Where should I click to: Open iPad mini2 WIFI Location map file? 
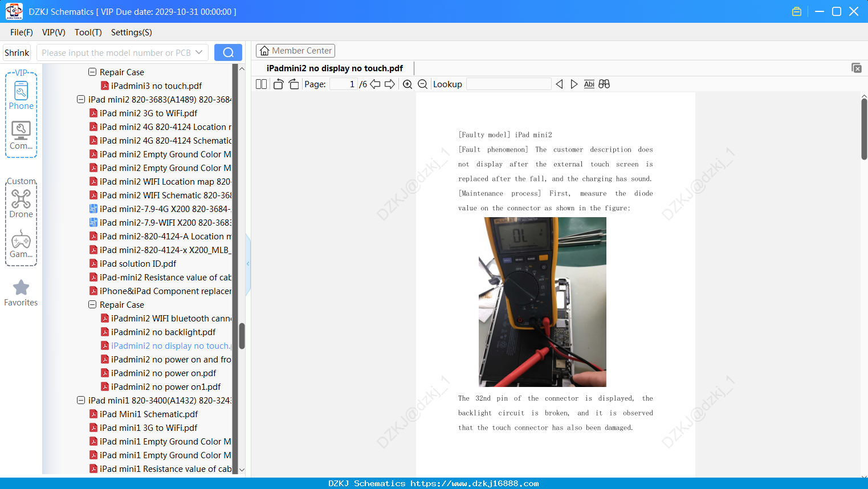(161, 181)
